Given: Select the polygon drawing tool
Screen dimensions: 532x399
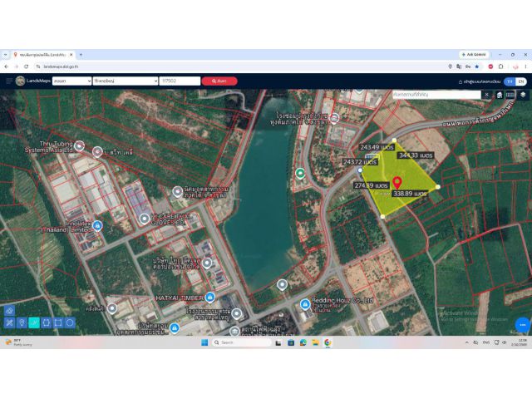Looking at the screenshot, I should (46, 323).
